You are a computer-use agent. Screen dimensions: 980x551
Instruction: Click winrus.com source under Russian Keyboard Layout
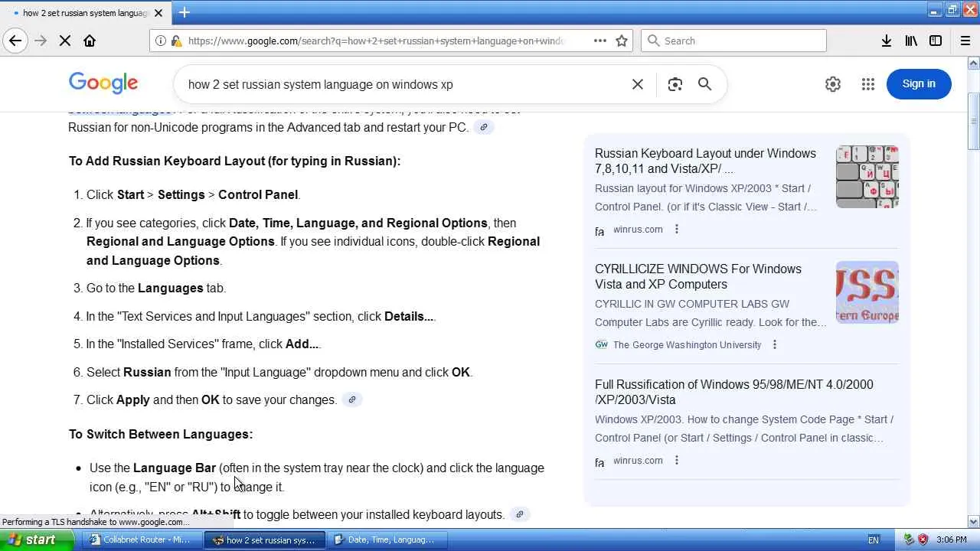(x=638, y=230)
